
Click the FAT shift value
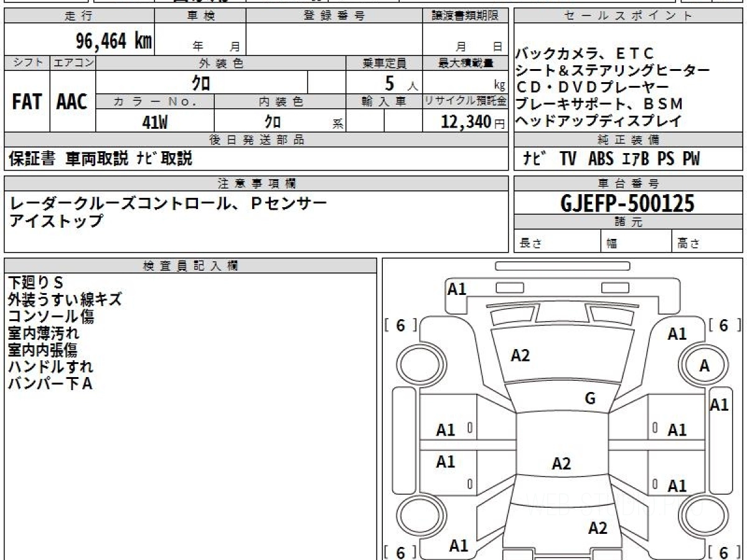tap(27, 102)
